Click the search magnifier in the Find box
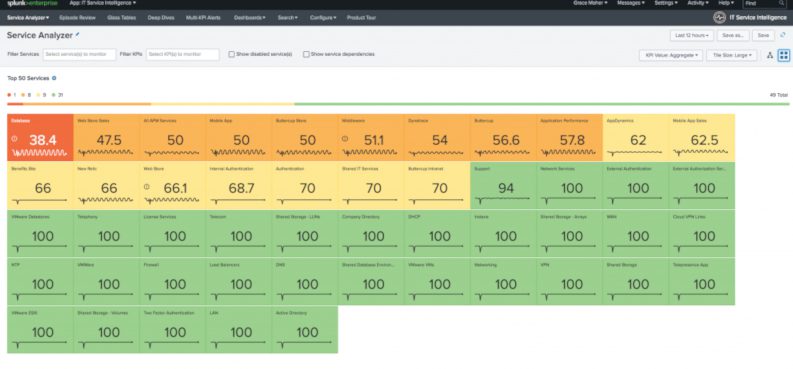793x369 pixels. pos(781,3)
